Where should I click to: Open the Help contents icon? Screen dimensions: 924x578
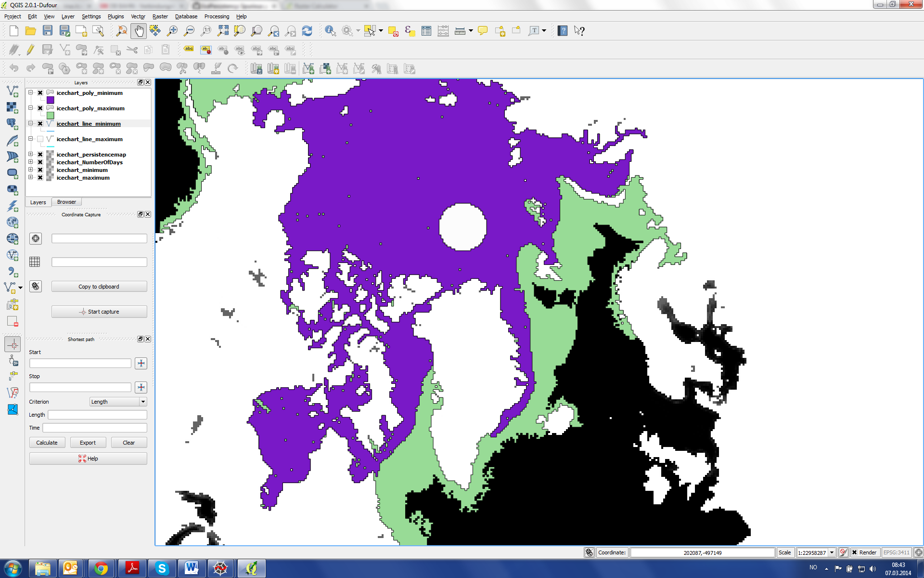coord(562,31)
